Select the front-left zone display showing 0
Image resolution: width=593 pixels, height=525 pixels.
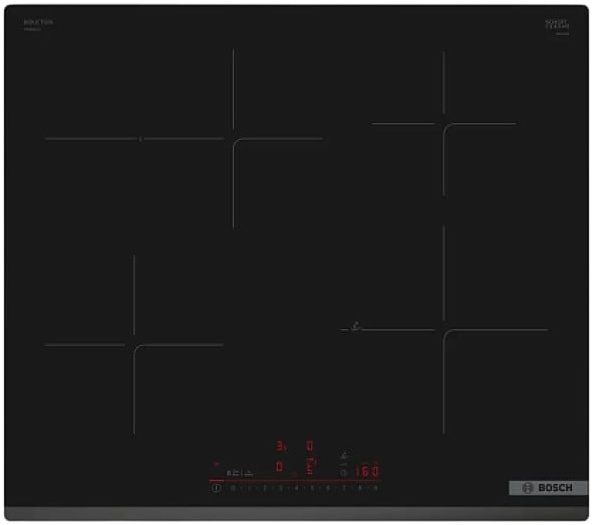(279, 466)
